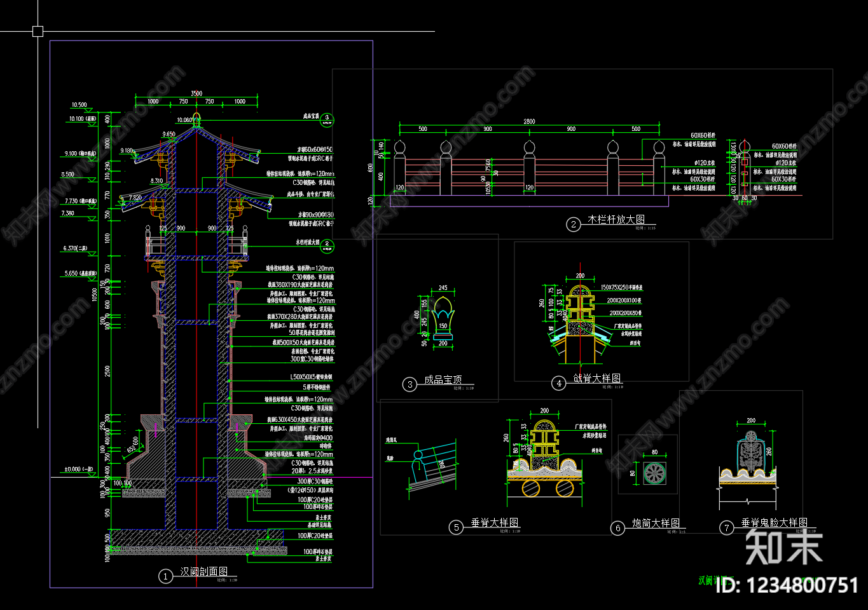Select the 10.060 apex elevation text
The image size is (868, 610).
(184, 119)
